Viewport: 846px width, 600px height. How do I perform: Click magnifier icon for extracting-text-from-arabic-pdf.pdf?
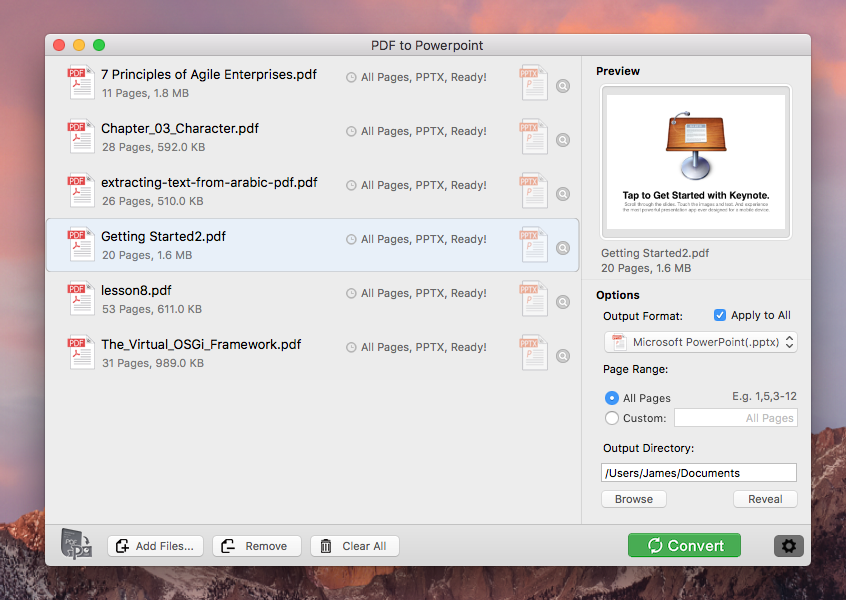[x=563, y=194]
